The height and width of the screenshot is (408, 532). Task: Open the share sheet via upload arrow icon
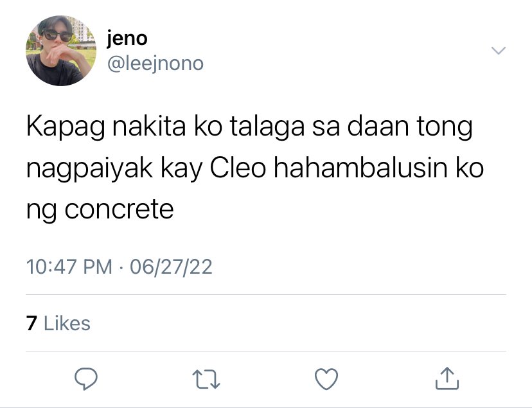[x=447, y=378]
